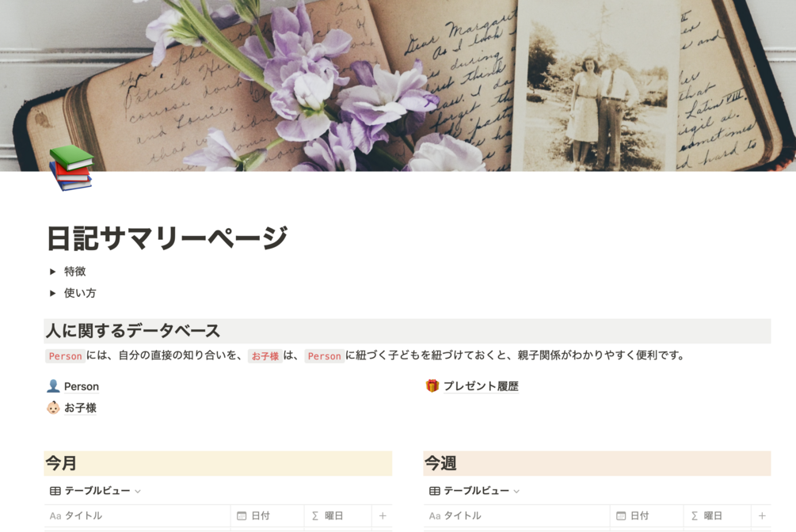Add a column in the 今月 table

click(x=383, y=515)
